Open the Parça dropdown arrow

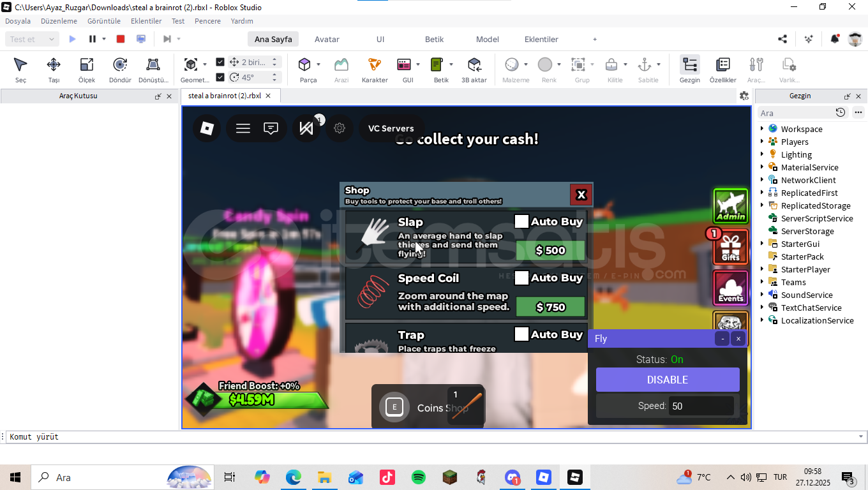point(318,64)
